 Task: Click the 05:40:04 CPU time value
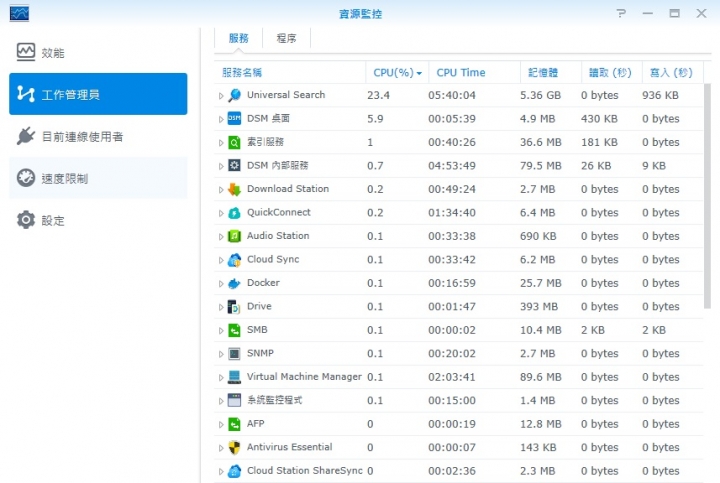pyautogui.click(x=452, y=95)
